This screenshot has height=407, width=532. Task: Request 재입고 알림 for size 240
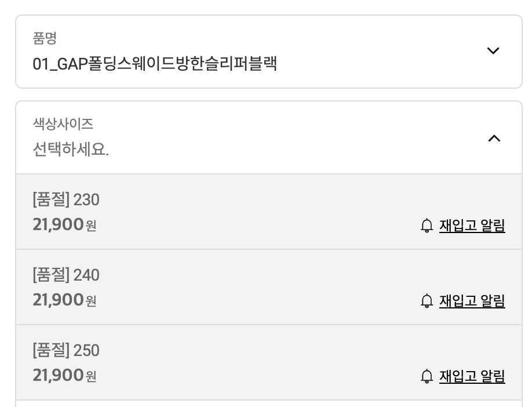pos(472,301)
